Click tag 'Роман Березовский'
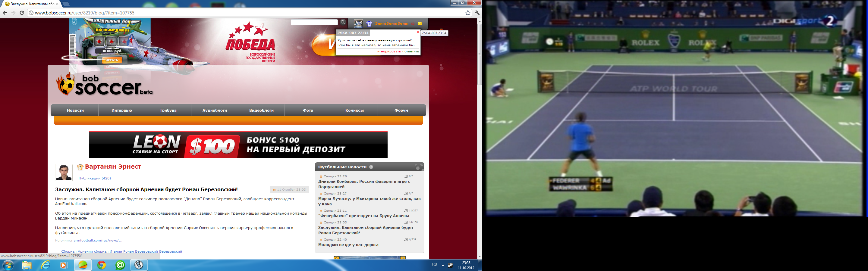This screenshot has height=271, width=868. click(140, 251)
